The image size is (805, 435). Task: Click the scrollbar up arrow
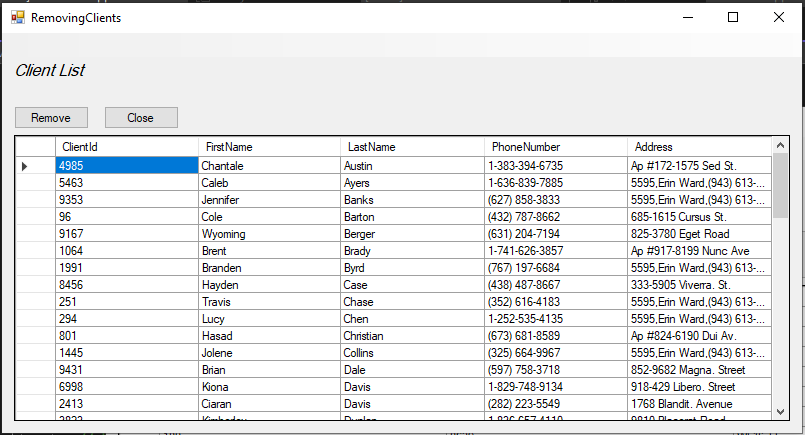(780, 145)
